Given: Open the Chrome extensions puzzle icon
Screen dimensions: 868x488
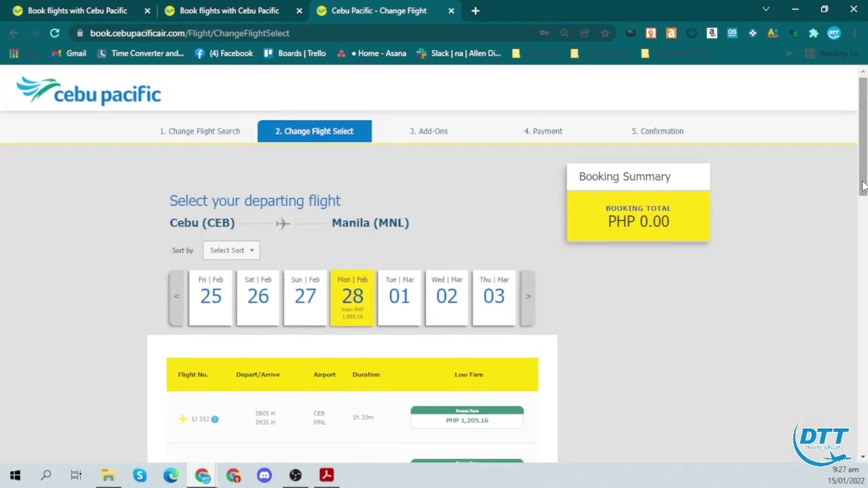Looking at the screenshot, I should click(x=813, y=33).
